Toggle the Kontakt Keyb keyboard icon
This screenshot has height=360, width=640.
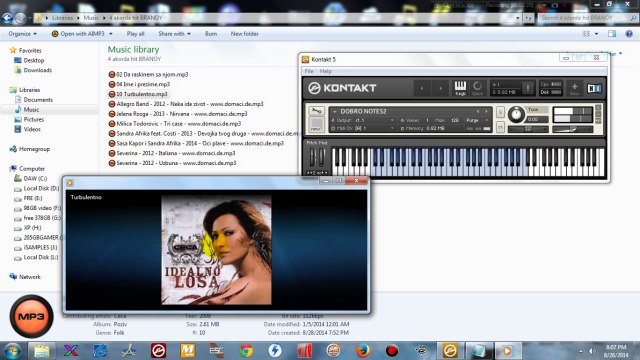point(460,88)
